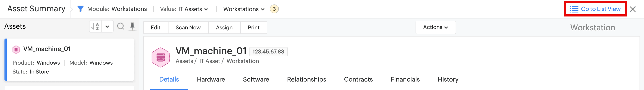
Task: Click the small asset icon in VM_machine_01 card
Action: point(16,49)
